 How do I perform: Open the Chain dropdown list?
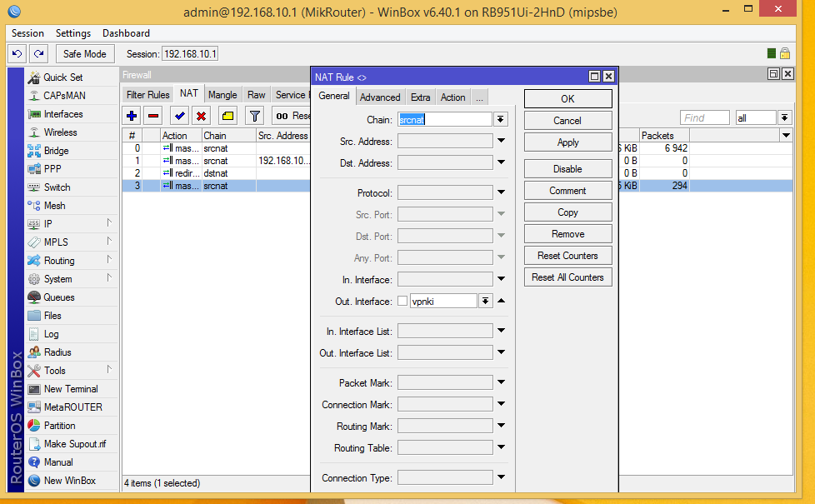coord(500,119)
